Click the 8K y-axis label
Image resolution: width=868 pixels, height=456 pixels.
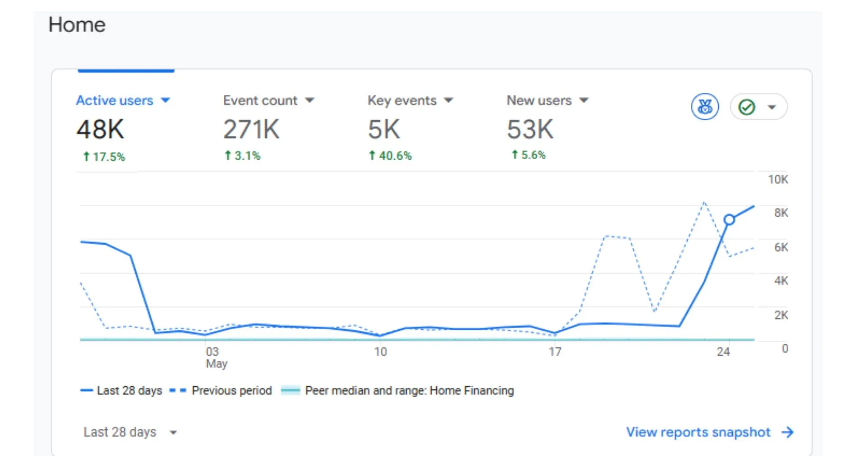point(781,213)
